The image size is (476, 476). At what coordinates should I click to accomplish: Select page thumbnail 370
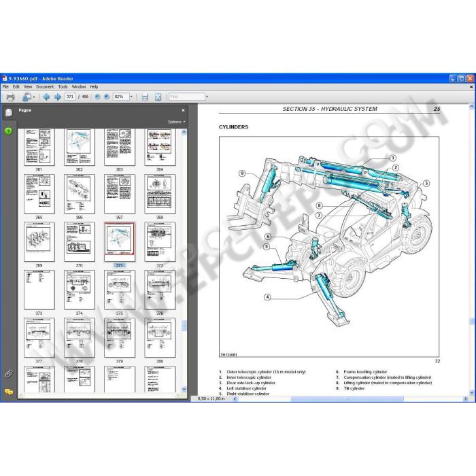80,241
